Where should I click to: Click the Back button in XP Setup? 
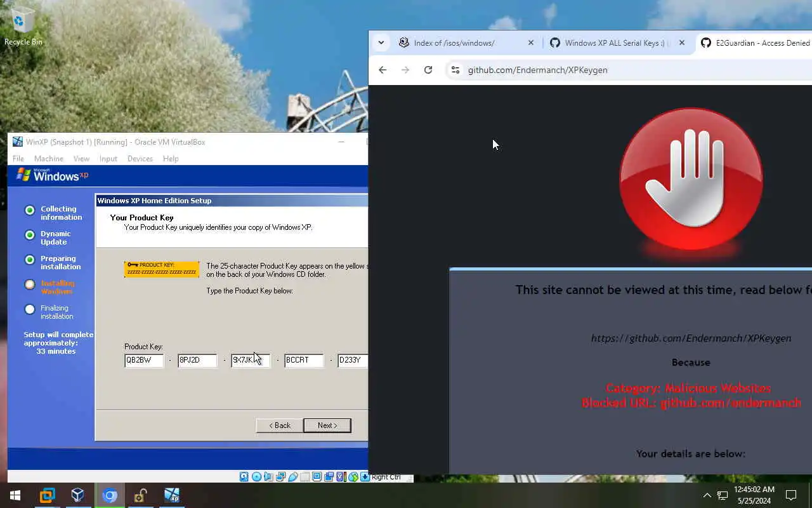click(280, 425)
